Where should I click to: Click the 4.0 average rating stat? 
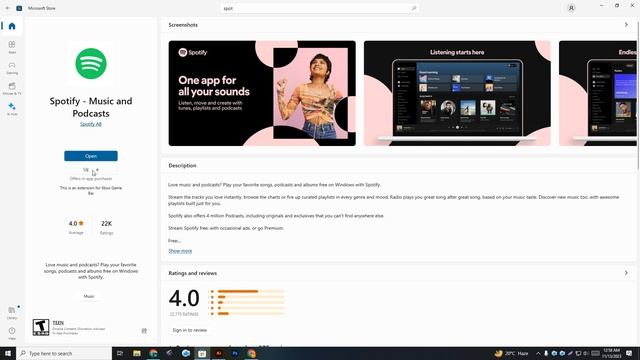[x=76, y=227]
